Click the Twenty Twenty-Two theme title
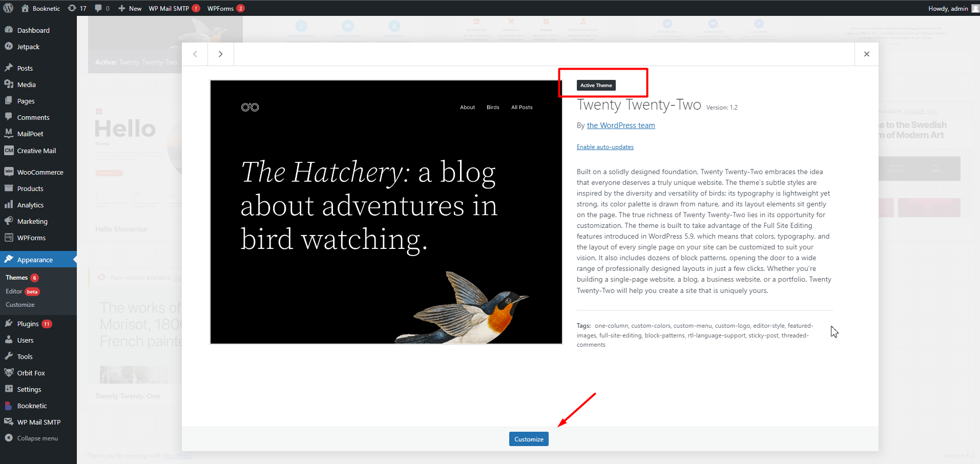Image resolution: width=980 pixels, height=464 pixels. click(x=639, y=105)
